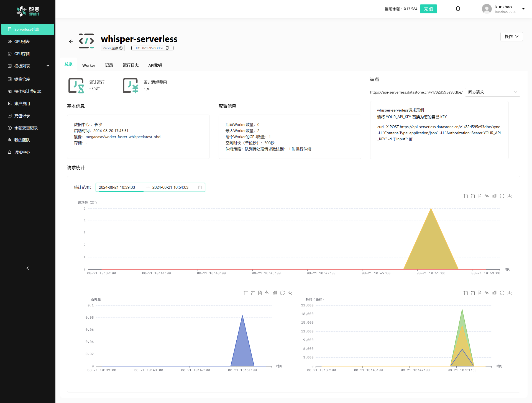This screenshot has height=403, width=532.
Task: Collapse the sidebar with the left chevron
Action: pyautogui.click(x=28, y=268)
